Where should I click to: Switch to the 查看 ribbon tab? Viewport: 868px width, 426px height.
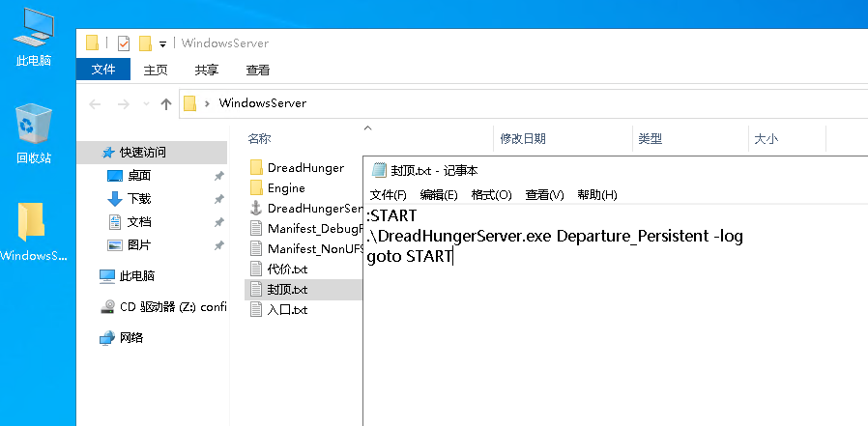pos(258,70)
